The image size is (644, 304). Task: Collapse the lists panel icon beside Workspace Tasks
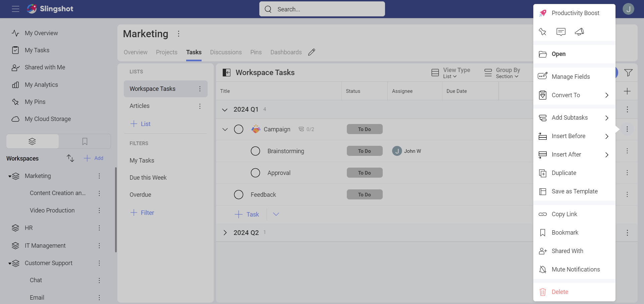227,73
